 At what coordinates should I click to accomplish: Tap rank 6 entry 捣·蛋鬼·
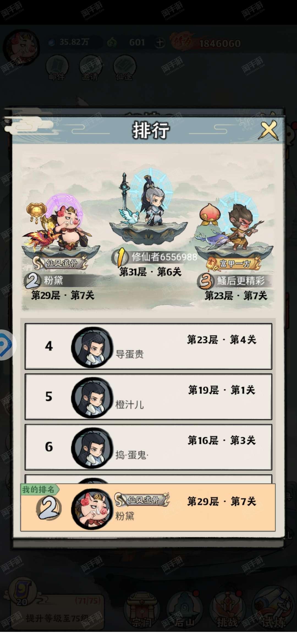[148, 447]
